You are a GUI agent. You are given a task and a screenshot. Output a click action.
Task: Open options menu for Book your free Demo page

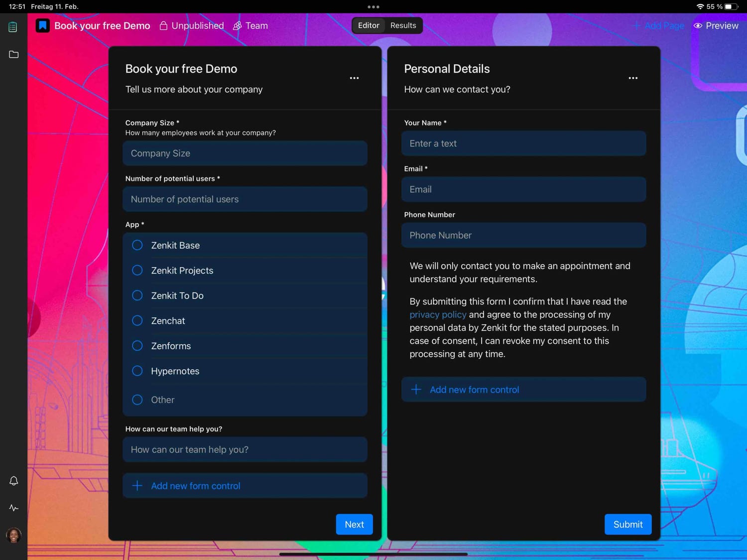pos(354,78)
